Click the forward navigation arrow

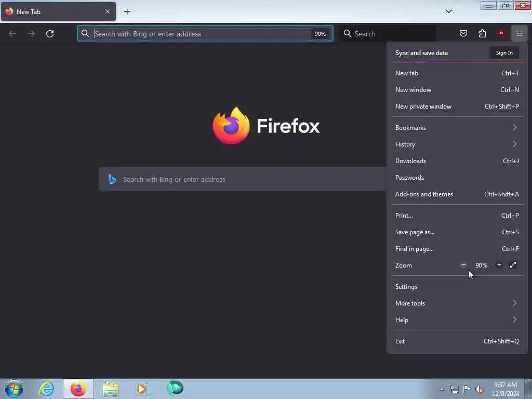(x=31, y=34)
